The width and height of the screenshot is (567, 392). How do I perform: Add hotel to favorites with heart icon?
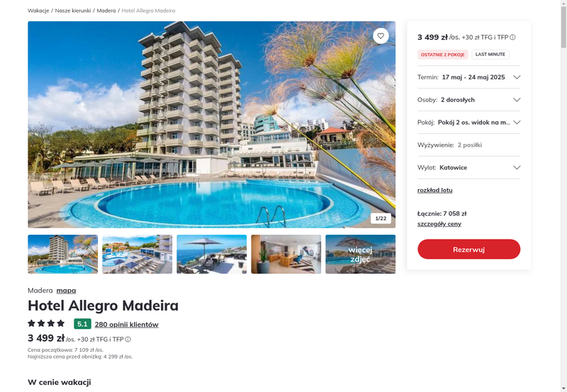[x=381, y=36]
